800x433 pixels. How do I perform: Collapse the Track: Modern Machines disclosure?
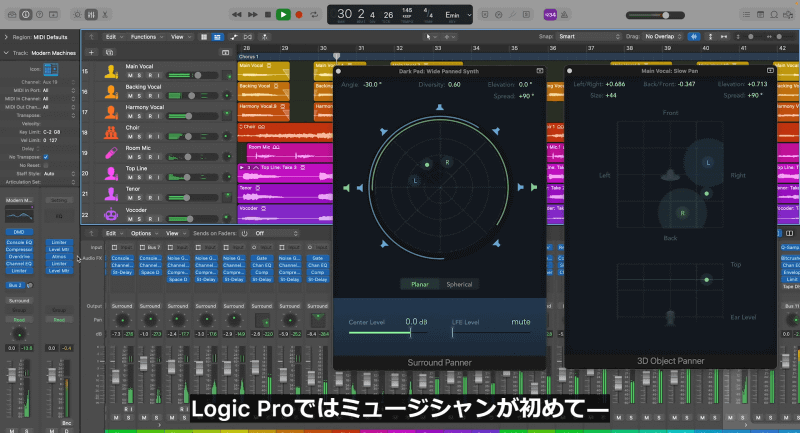6,53
